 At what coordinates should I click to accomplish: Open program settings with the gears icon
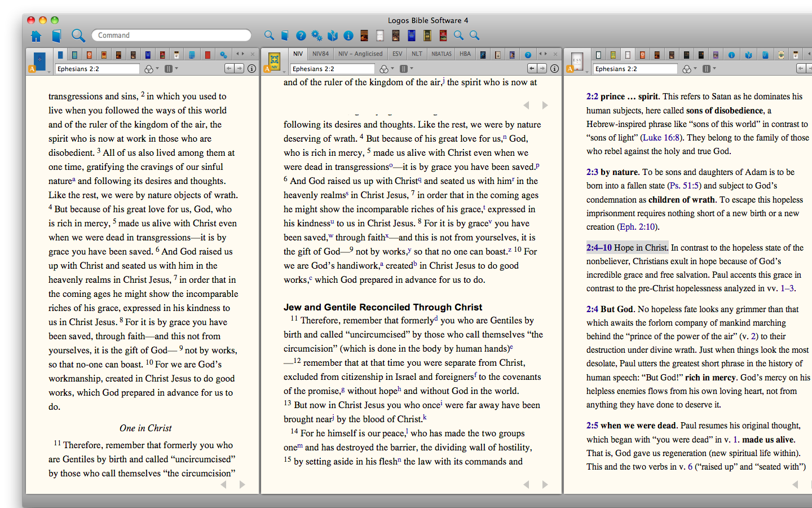click(x=316, y=35)
